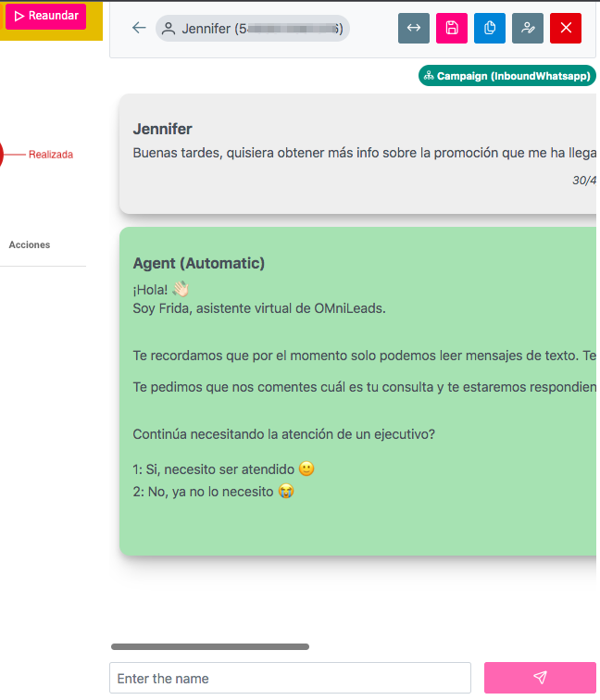Click the horizontal chat scrollbar
This screenshot has width=600, height=700.
[210, 646]
